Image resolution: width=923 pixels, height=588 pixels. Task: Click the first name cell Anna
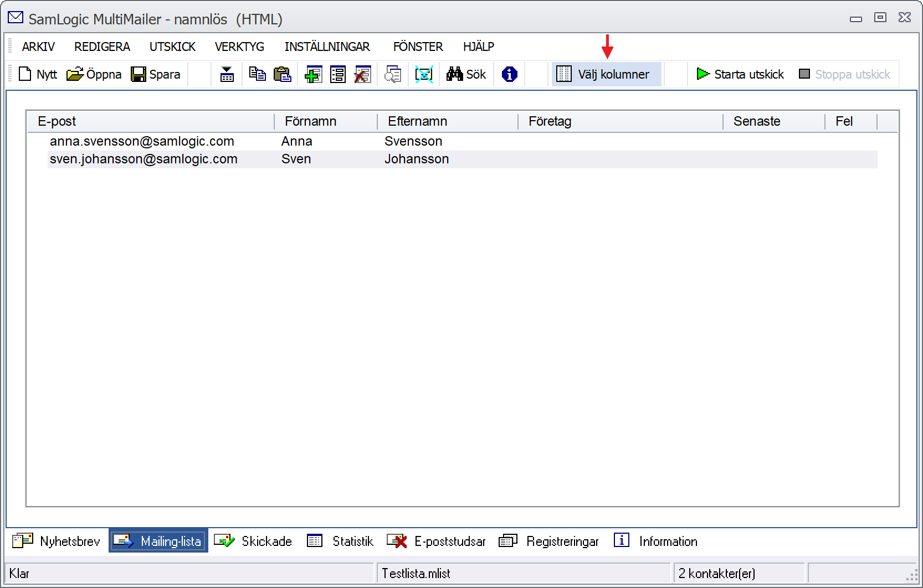297,141
